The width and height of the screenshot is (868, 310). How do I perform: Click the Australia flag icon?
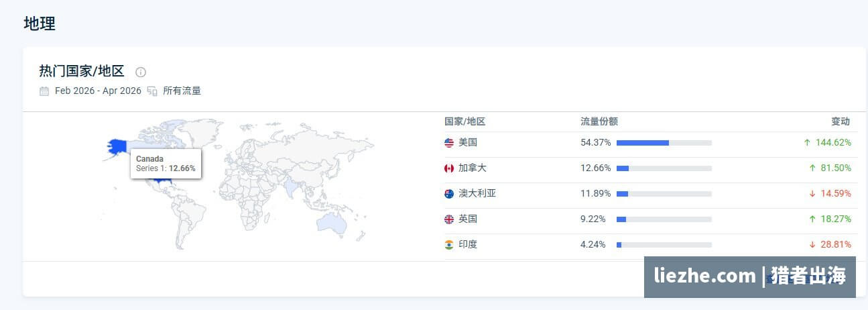point(449,194)
